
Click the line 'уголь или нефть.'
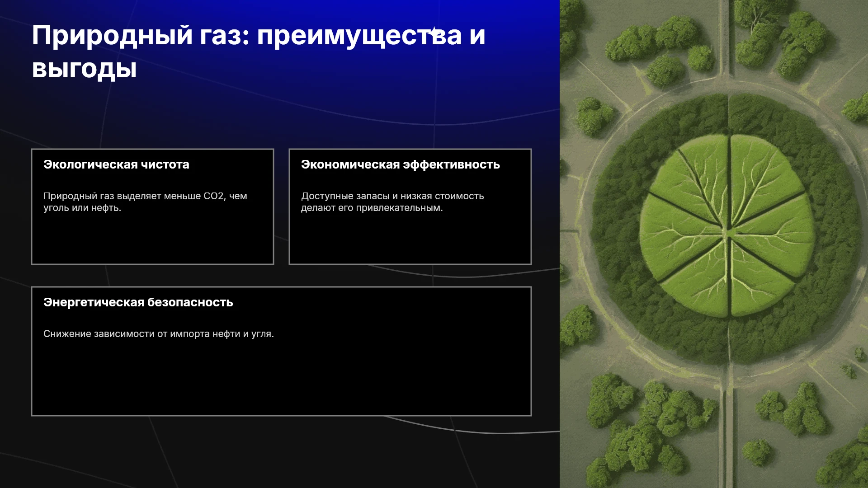[82, 208]
